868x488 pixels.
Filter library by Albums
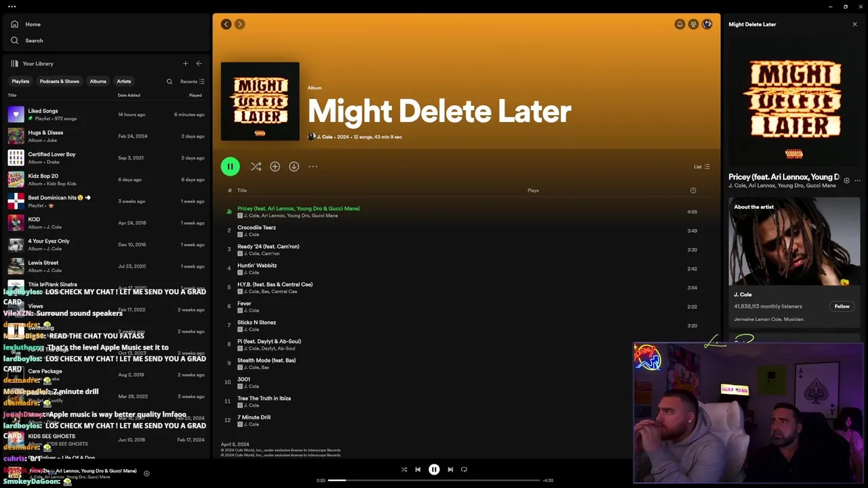98,81
